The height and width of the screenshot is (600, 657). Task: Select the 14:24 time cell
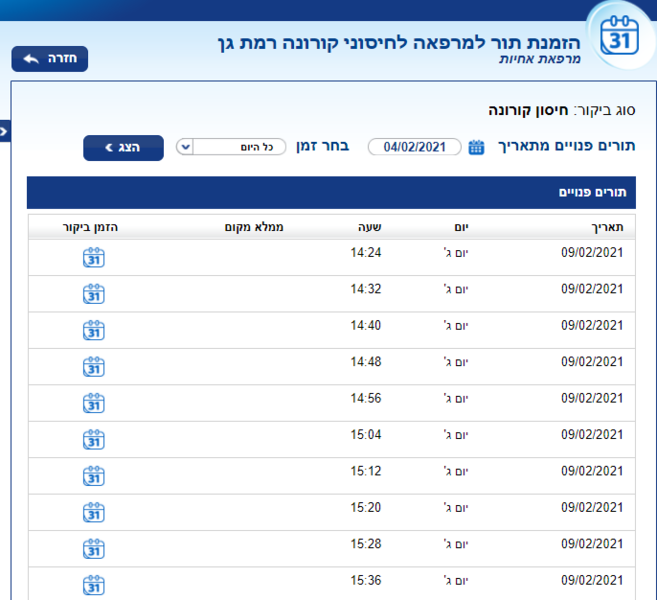point(366,252)
